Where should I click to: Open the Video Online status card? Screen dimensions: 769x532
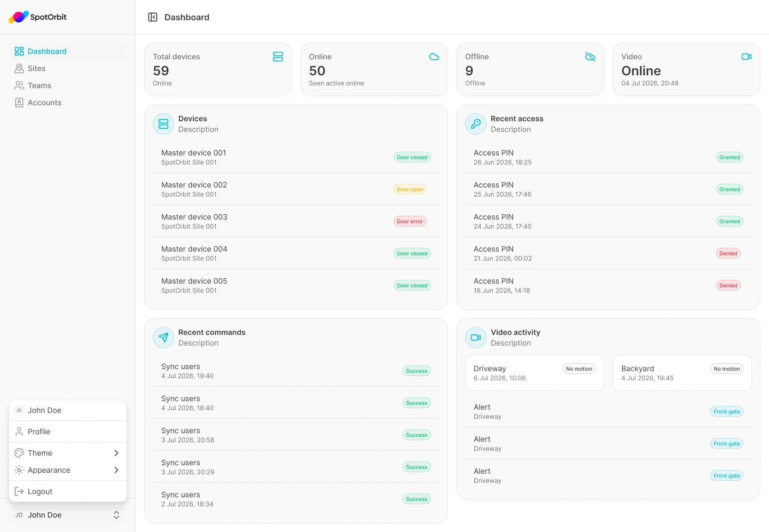click(686, 69)
